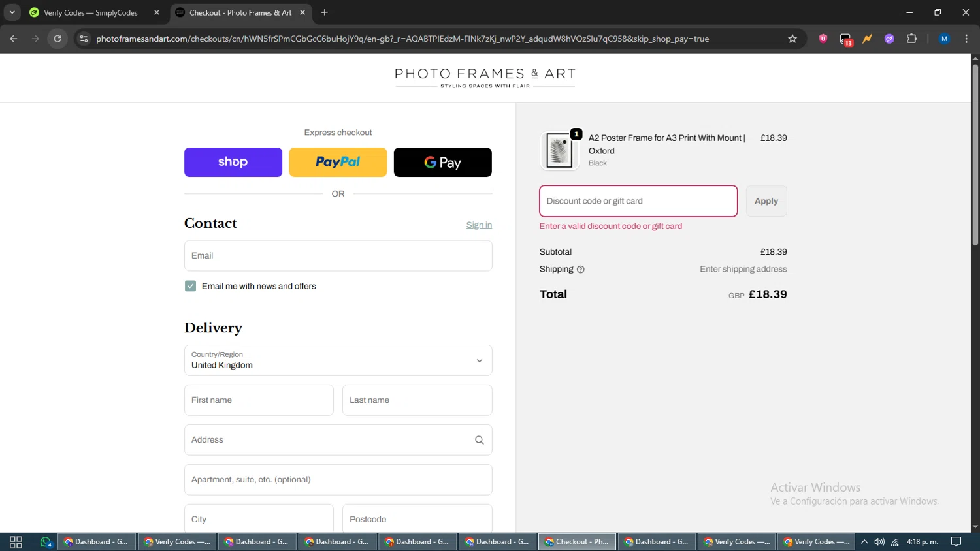Viewport: 980px width, 551px height.
Task: Pay with the PayPal express button
Action: (x=338, y=162)
